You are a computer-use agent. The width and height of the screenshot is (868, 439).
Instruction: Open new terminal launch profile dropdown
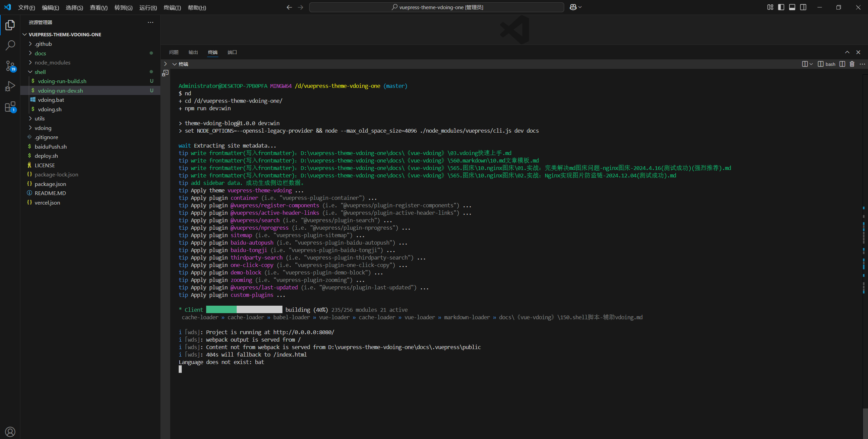click(811, 64)
